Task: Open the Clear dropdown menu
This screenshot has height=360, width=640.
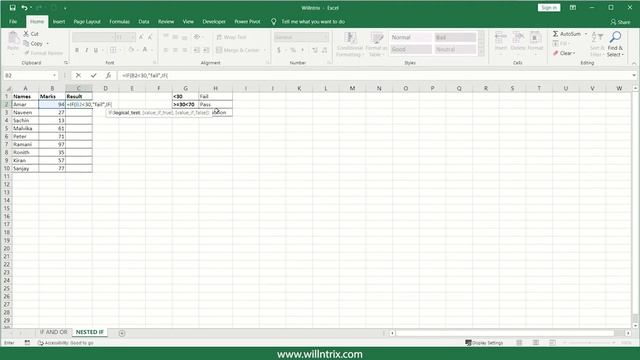Action: (x=564, y=53)
